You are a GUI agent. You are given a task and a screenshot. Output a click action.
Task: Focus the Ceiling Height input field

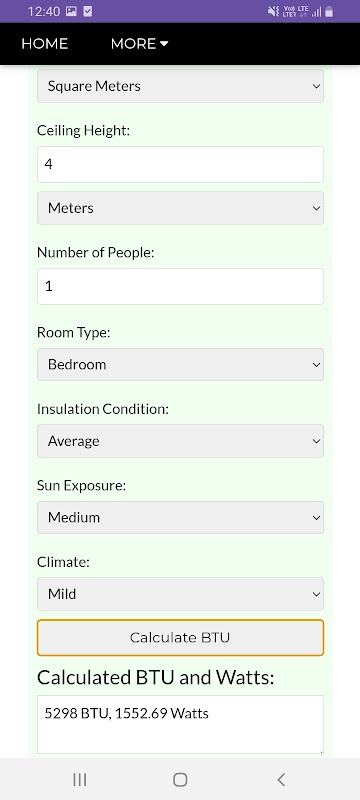[x=181, y=164]
